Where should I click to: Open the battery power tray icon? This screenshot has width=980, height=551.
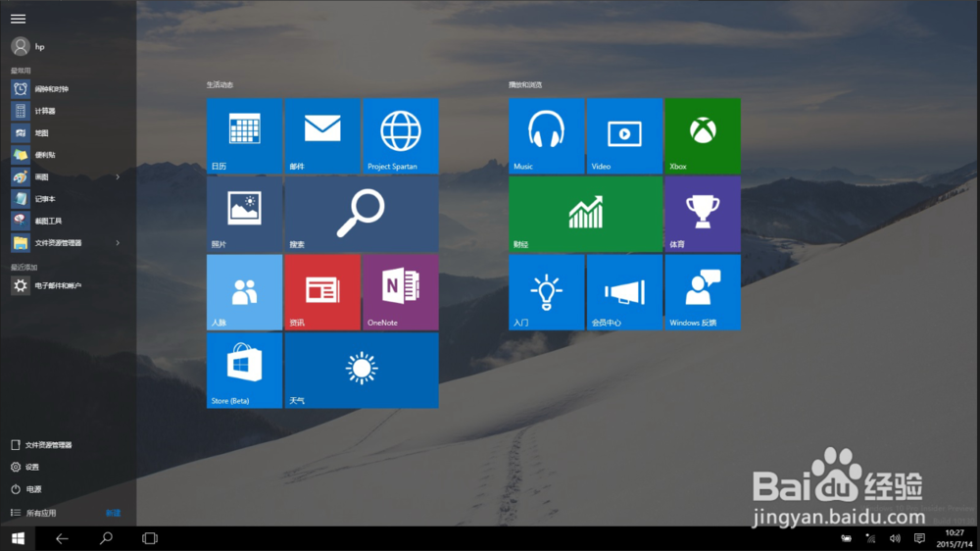(x=846, y=538)
